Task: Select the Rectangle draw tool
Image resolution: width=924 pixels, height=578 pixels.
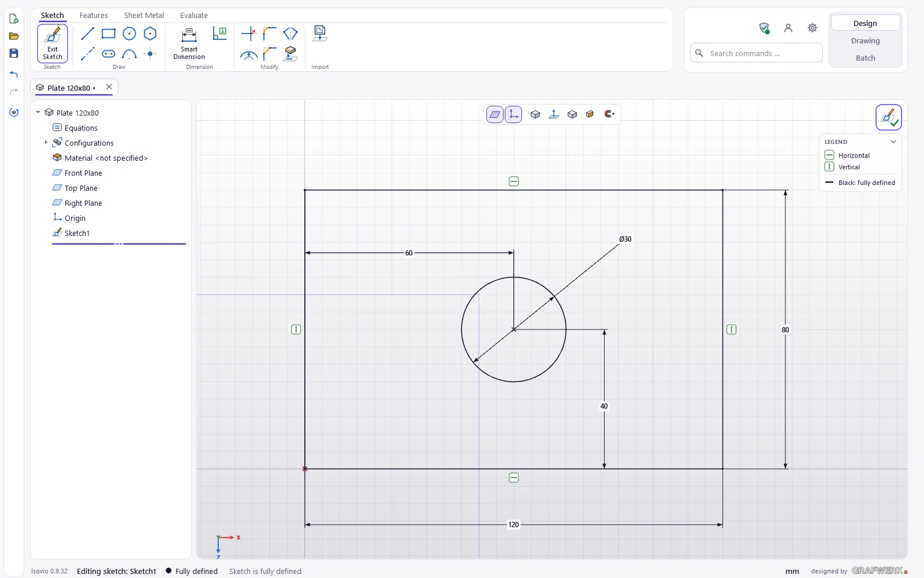Action: pos(109,34)
